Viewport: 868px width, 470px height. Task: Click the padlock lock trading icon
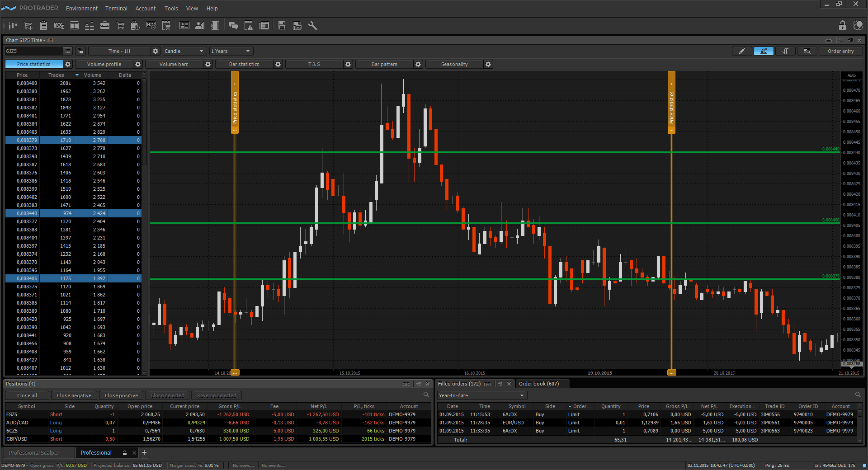(842, 25)
